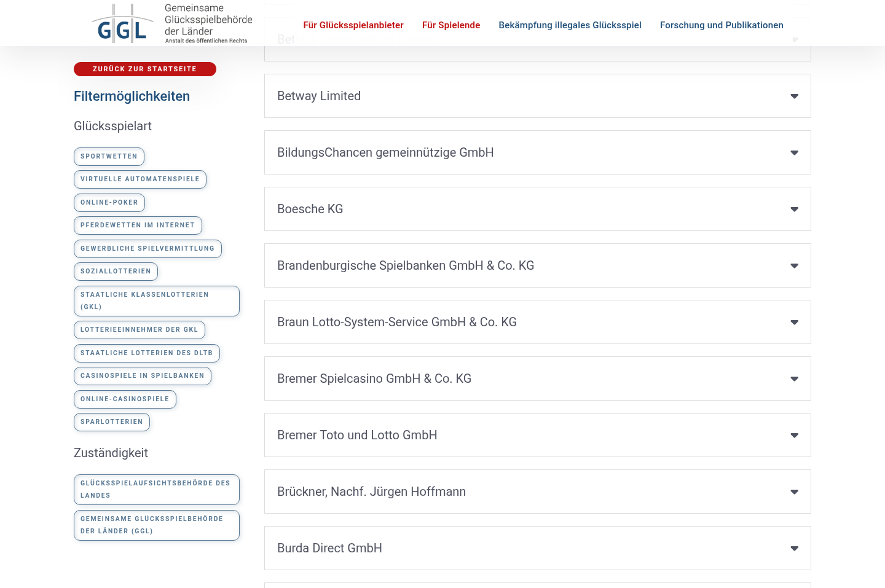Toggle the Pferdewetten im Internet filter
The image size is (885, 588).
(138, 225)
